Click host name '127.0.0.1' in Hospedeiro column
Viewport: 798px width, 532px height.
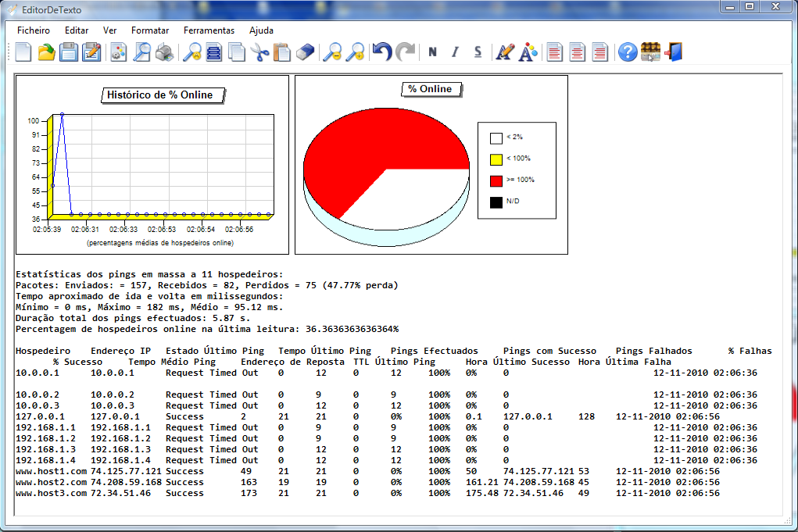pyautogui.click(x=40, y=416)
